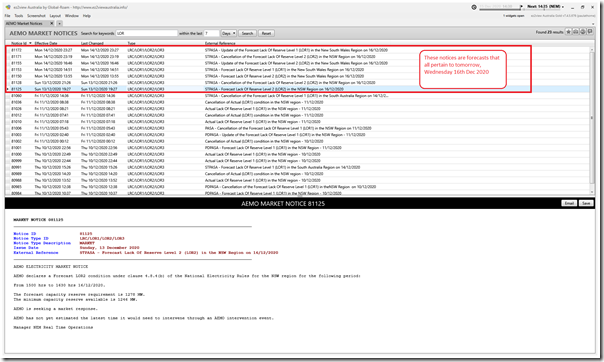Click the Reset button
The width and height of the screenshot is (604, 362).
pos(266,34)
